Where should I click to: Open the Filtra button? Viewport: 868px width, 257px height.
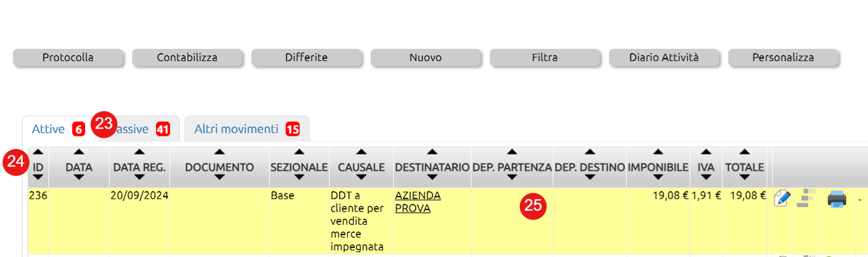coord(544,58)
